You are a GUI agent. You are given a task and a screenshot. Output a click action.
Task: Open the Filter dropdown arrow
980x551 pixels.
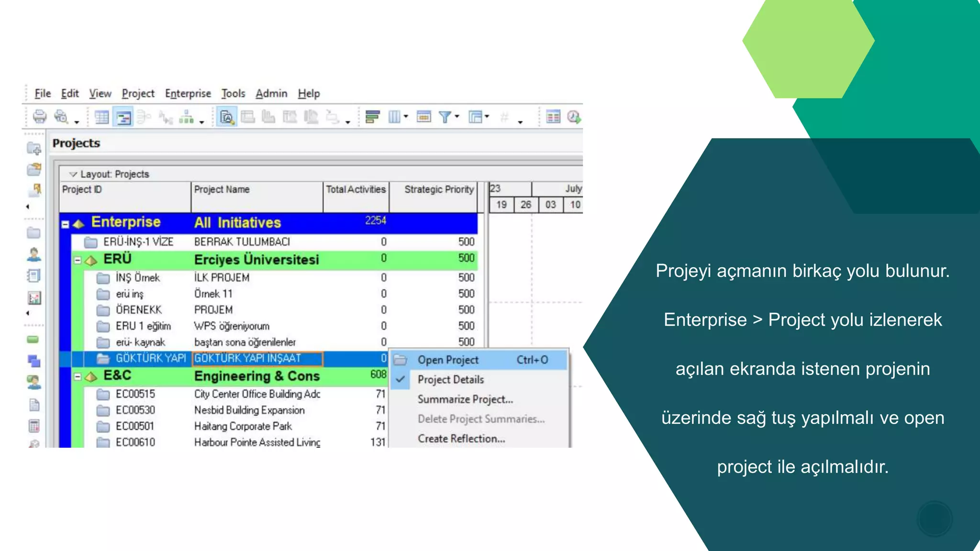tap(457, 117)
